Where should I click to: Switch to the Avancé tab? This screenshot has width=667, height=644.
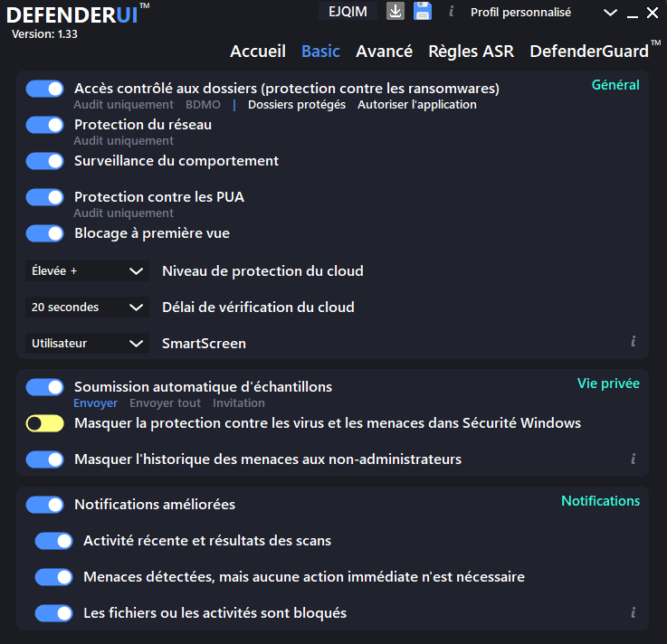[384, 51]
